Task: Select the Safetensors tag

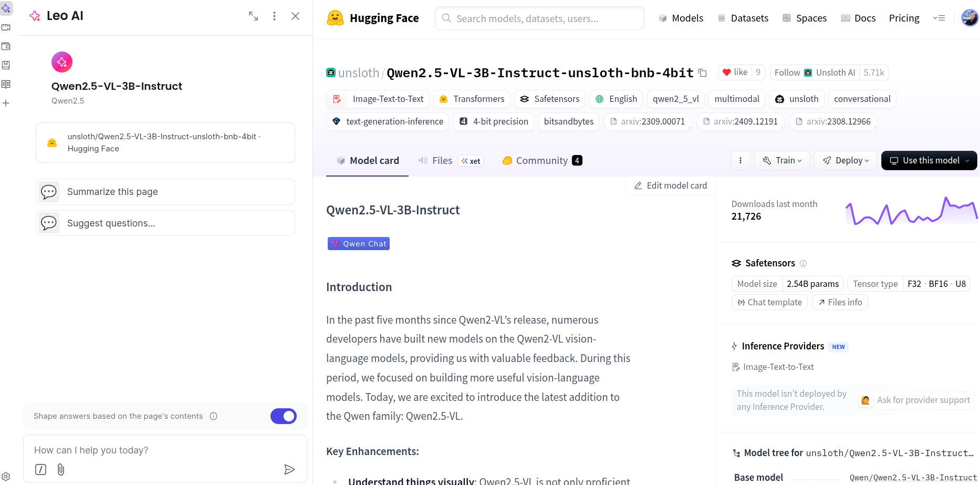Action: tap(549, 99)
